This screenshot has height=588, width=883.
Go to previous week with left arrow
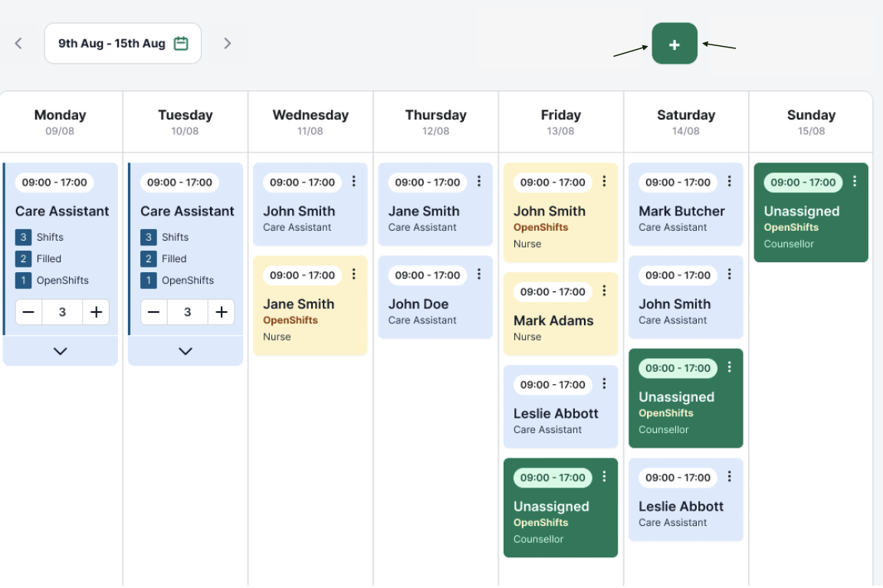(x=19, y=44)
